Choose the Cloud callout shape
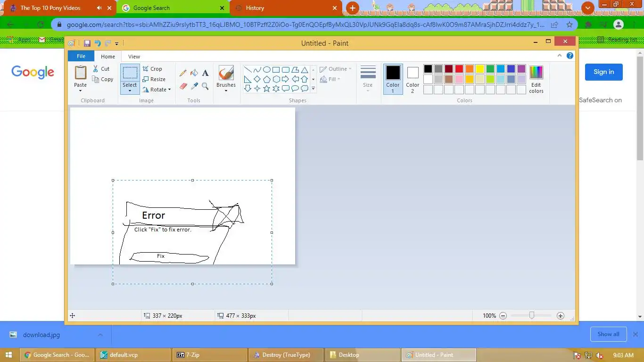The height and width of the screenshot is (362, 644). click(305, 89)
